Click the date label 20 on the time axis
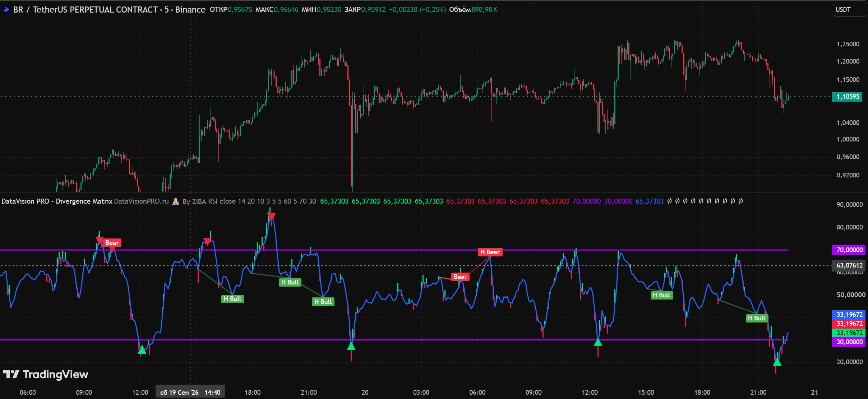Screen dimensions: 868x399 click(x=365, y=392)
